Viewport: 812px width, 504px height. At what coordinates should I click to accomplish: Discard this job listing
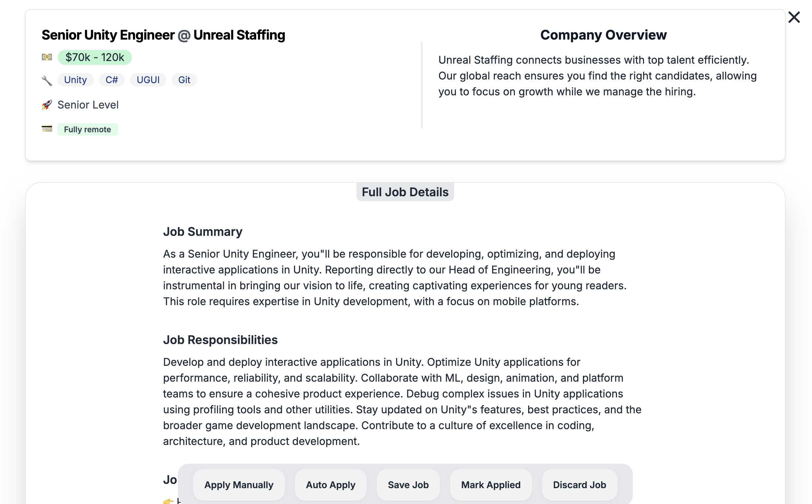pos(579,485)
